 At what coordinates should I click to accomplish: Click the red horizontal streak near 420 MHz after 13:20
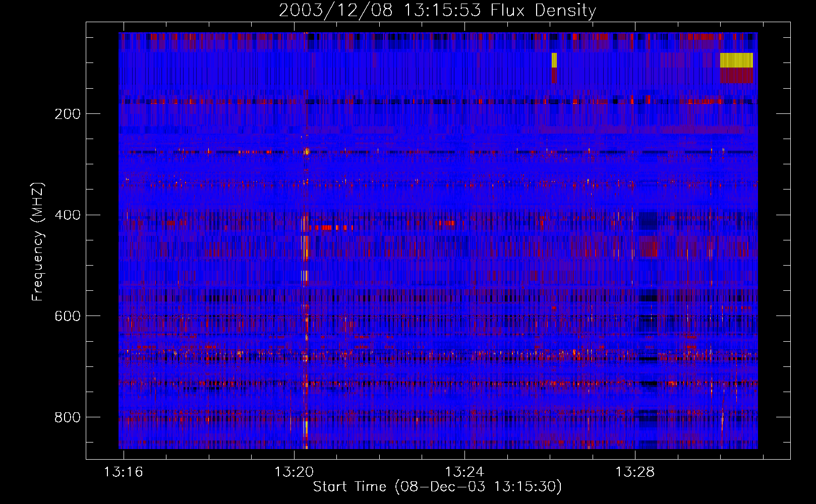point(331,228)
